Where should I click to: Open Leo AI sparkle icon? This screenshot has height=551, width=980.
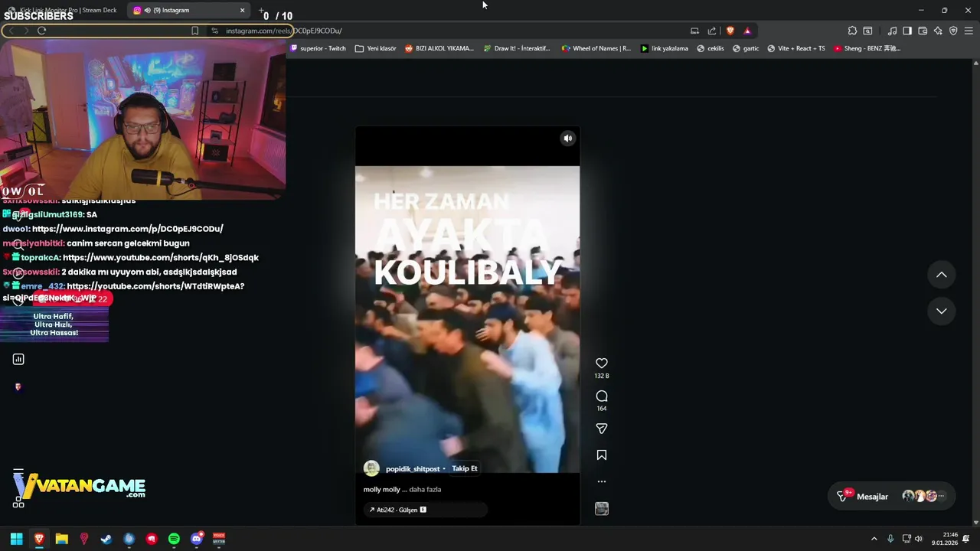point(938,31)
